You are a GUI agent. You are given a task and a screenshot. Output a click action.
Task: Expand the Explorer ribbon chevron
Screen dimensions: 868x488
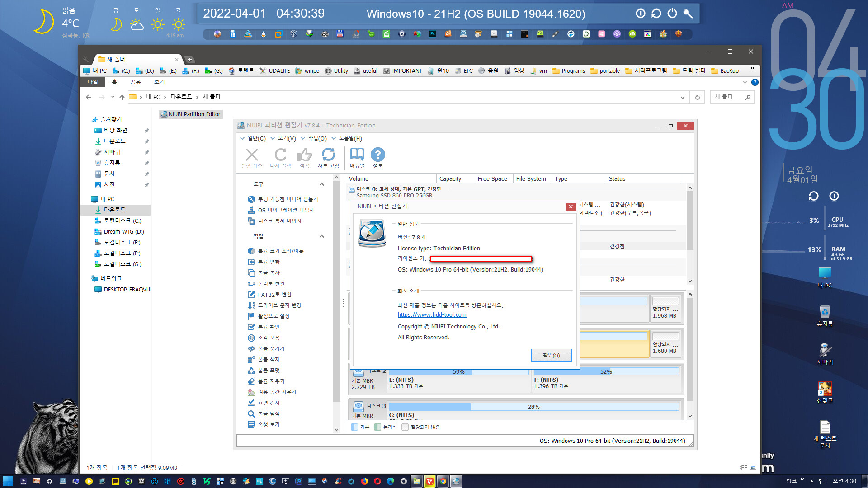coord(745,82)
